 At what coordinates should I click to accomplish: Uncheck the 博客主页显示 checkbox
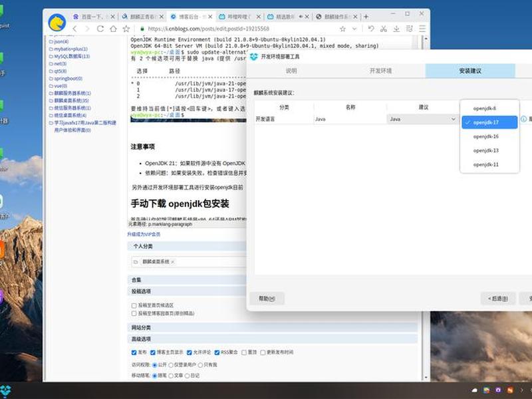pyautogui.click(x=153, y=352)
